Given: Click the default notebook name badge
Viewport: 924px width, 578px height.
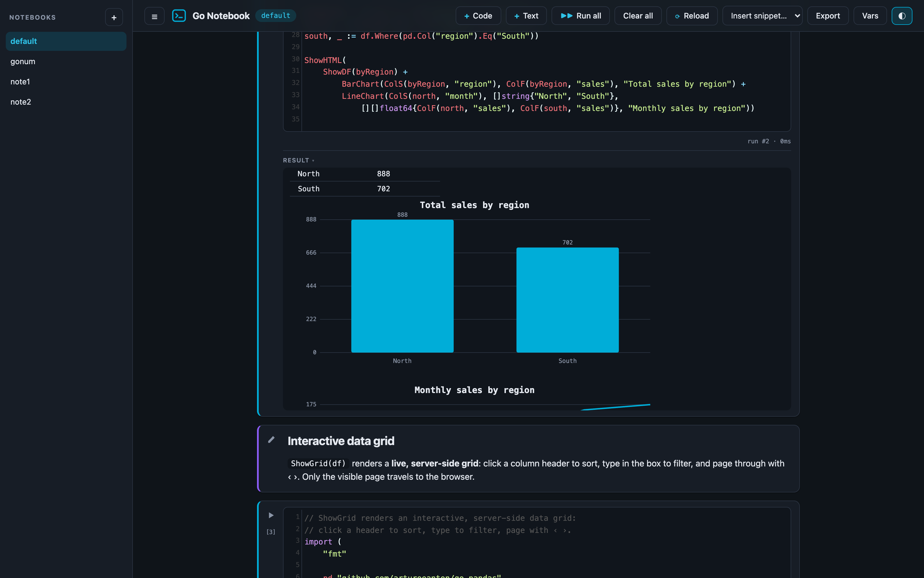Looking at the screenshot, I should pyautogui.click(x=276, y=16).
